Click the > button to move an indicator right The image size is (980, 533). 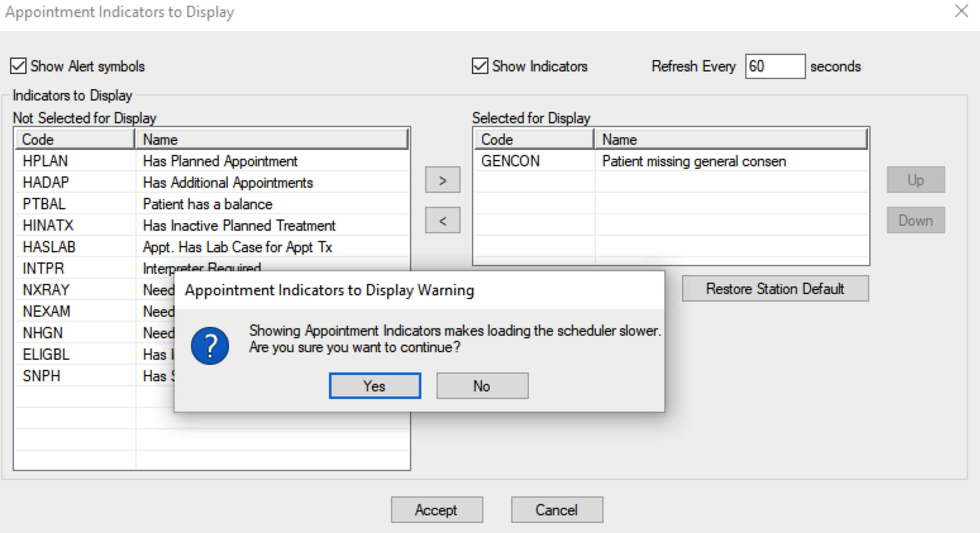[x=442, y=180]
